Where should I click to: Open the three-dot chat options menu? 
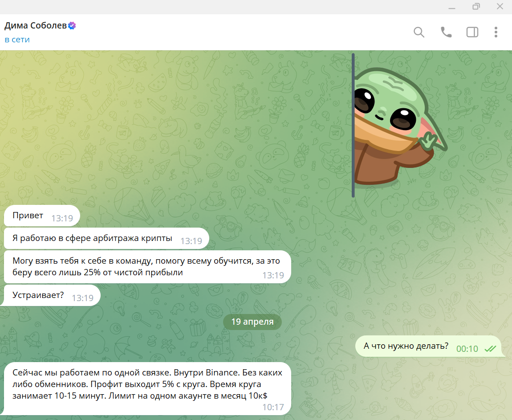point(496,33)
